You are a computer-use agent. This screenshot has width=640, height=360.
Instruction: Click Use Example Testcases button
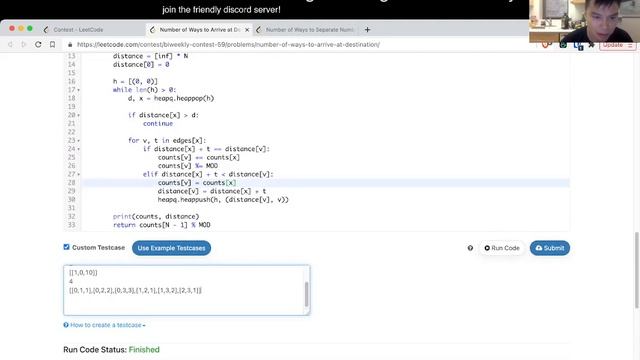coord(171,248)
